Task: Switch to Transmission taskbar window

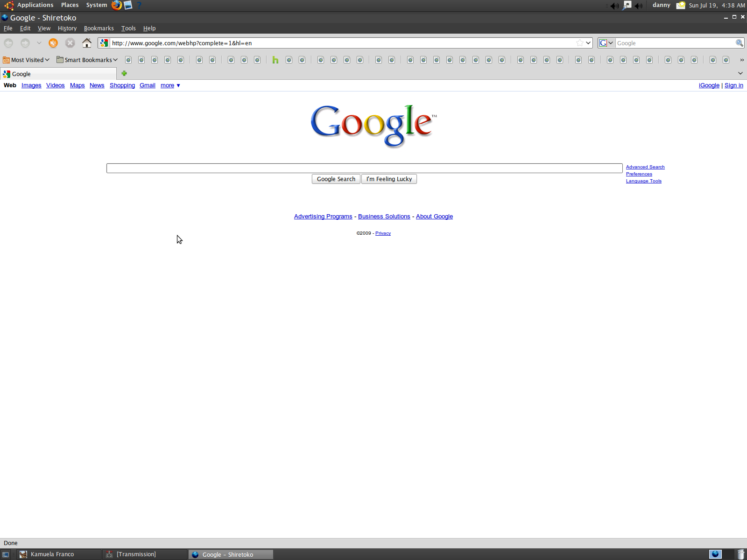Action: tap(146, 554)
